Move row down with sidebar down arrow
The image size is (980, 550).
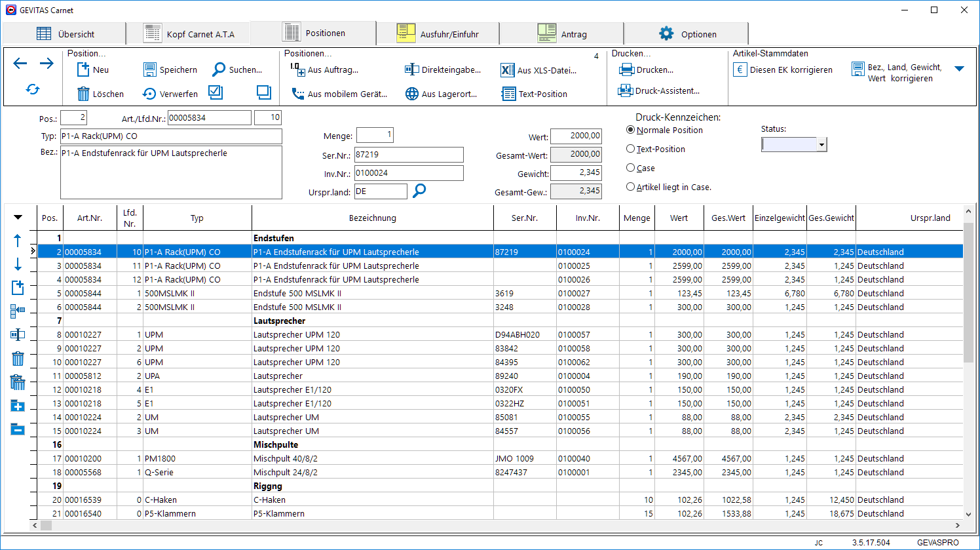pos(18,264)
